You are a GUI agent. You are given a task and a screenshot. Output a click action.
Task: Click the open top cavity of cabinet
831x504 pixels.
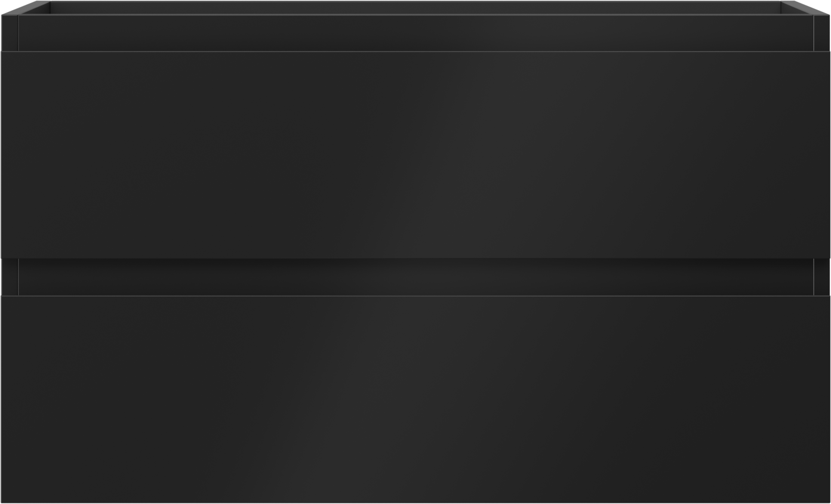[x=415, y=32]
